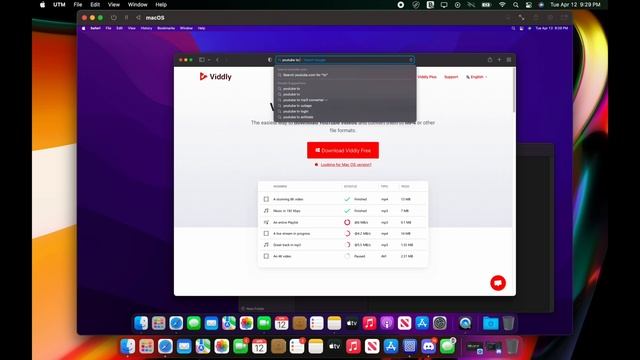Select 'Search youtube.com for "to"' suggestion
The width and height of the screenshot is (640, 360).
click(x=345, y=75)
